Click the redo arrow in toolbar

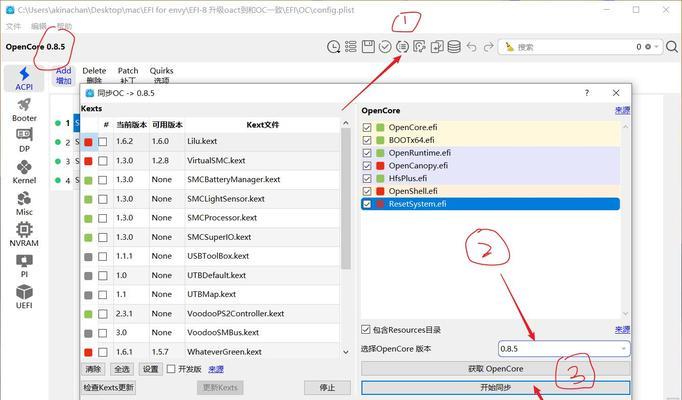click(x=488, y=47)
